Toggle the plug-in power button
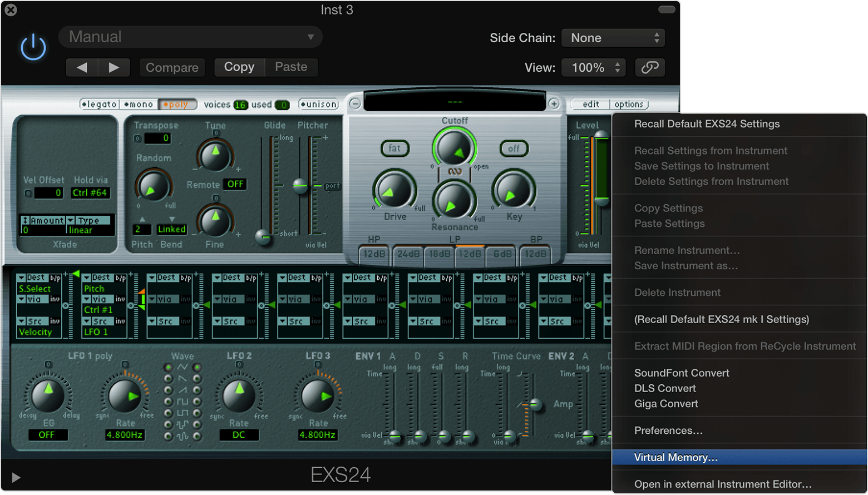The image size is (868, 495). (33, 47)
